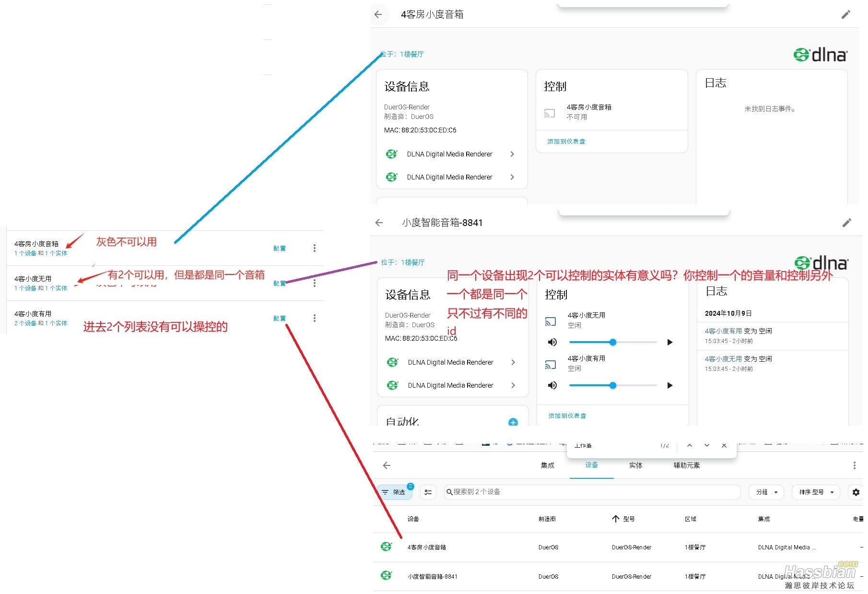Image resolution: width=868 pixels, height=594 pixels.
Task: Open cast icon for 4客小度有用 entity
Action: click(x=551, y=365)
